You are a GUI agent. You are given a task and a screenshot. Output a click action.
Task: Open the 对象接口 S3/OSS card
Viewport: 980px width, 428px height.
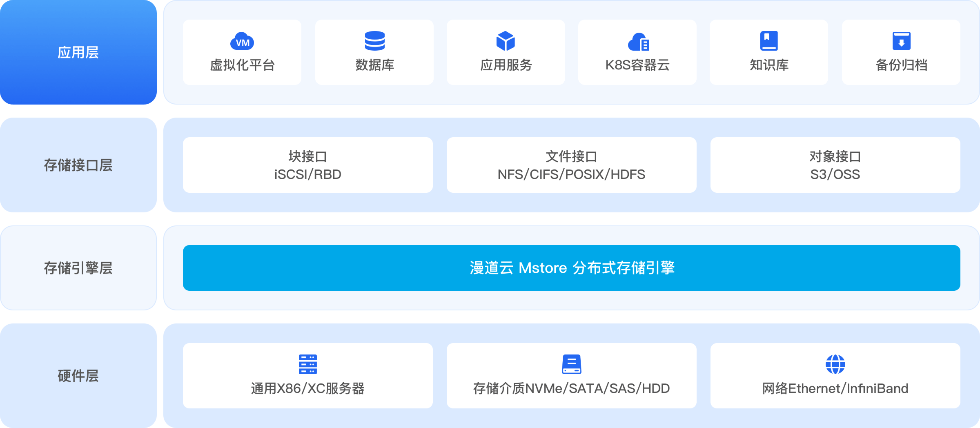[835, 165]
